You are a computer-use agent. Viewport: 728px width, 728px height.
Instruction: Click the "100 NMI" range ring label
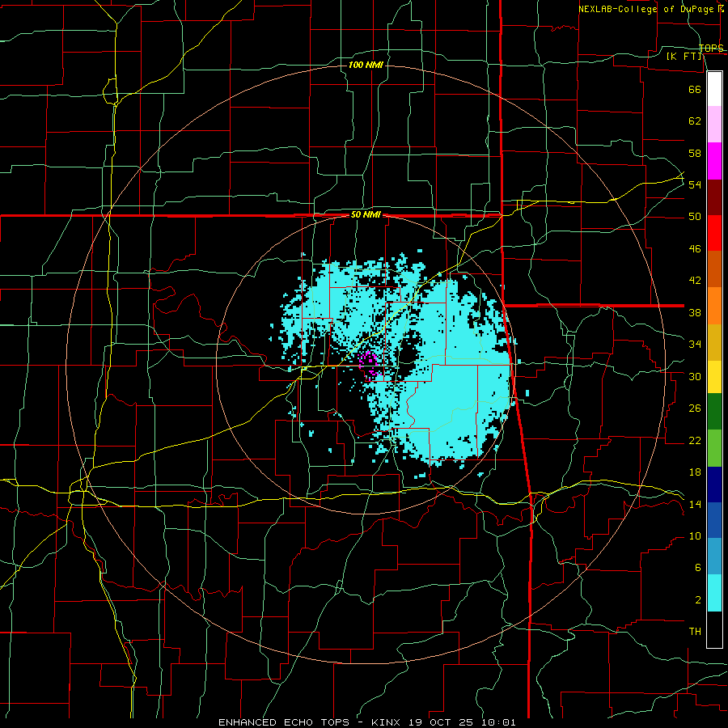point(366,65)
